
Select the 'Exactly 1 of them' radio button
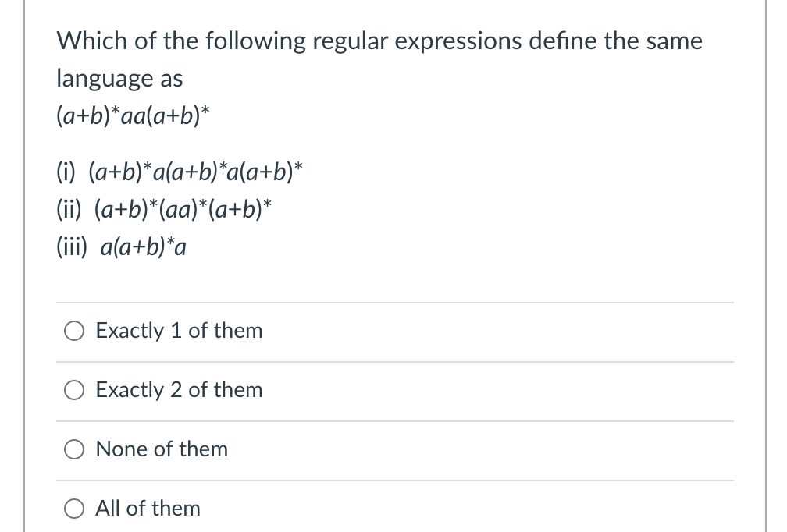click(73, 331)
